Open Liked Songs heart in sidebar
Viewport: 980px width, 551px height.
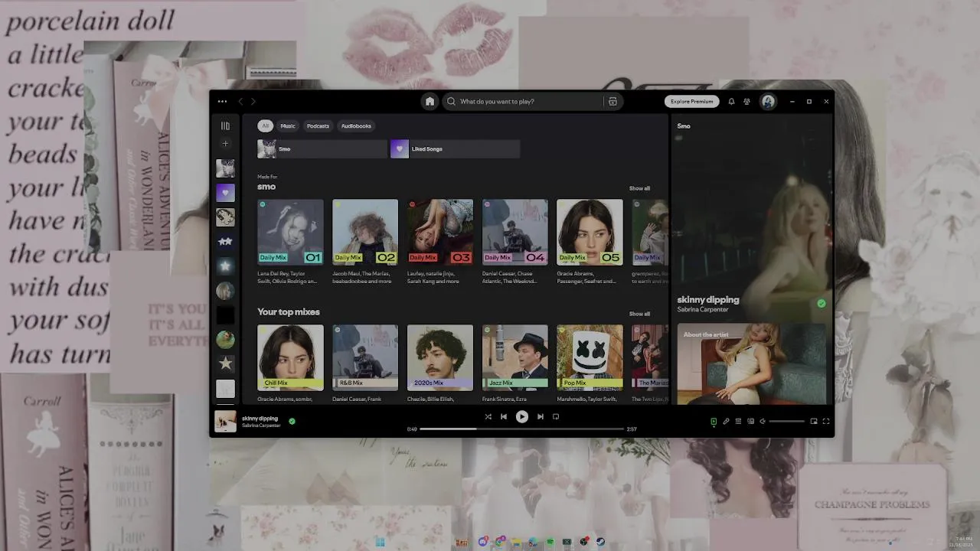click(225, 192)
